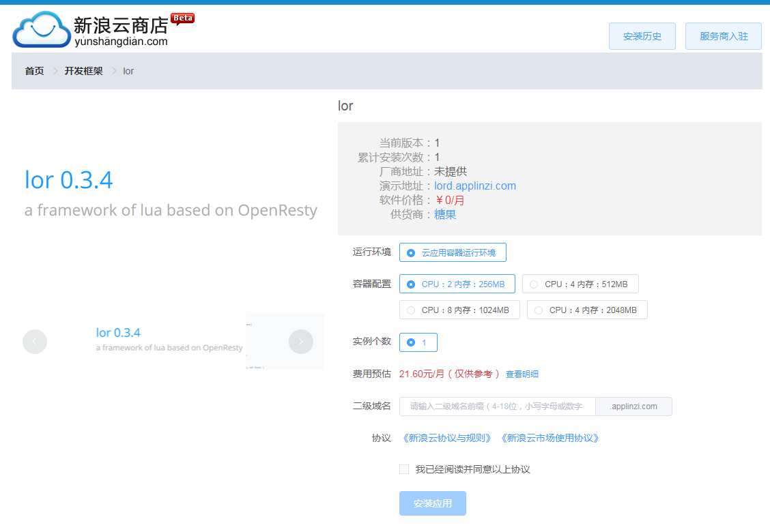
Task: Click the code screenshot thumbnail in carousel
Action: click(285, 341)
